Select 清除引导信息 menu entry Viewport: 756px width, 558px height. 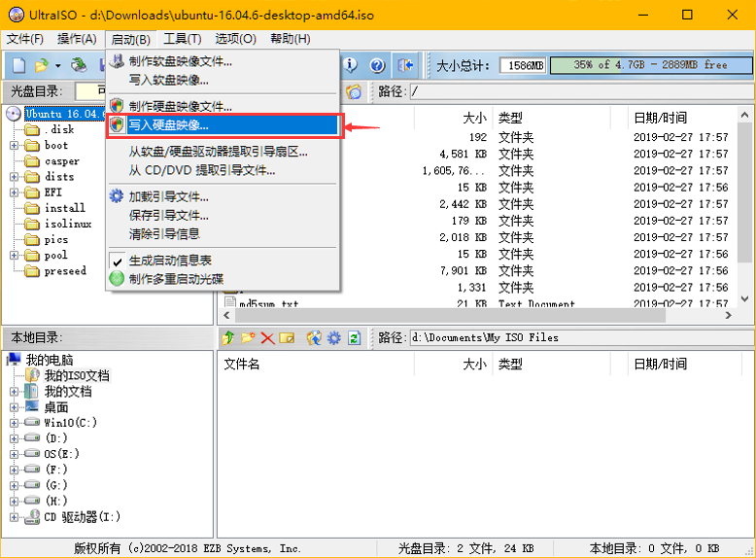(223, 234)
